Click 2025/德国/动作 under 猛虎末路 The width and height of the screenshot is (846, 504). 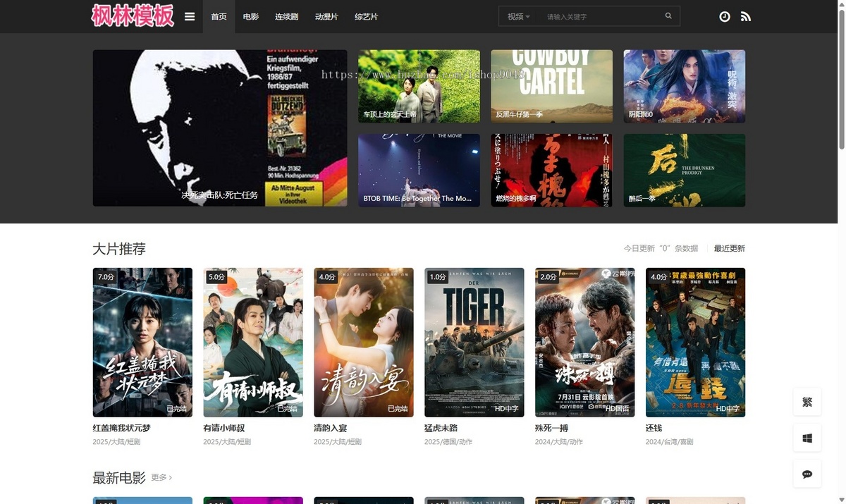pyautogui.click(x=448, y=442)
